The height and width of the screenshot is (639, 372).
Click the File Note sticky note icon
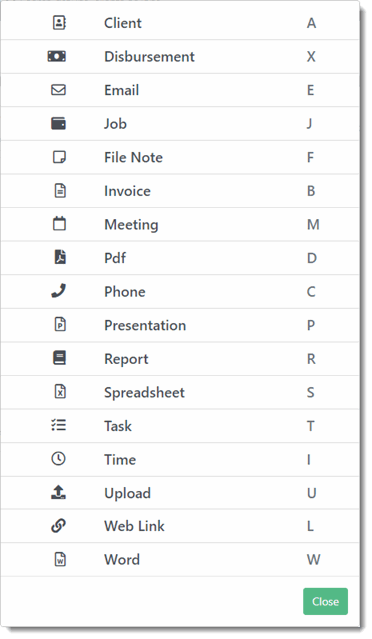coord(59,157)
